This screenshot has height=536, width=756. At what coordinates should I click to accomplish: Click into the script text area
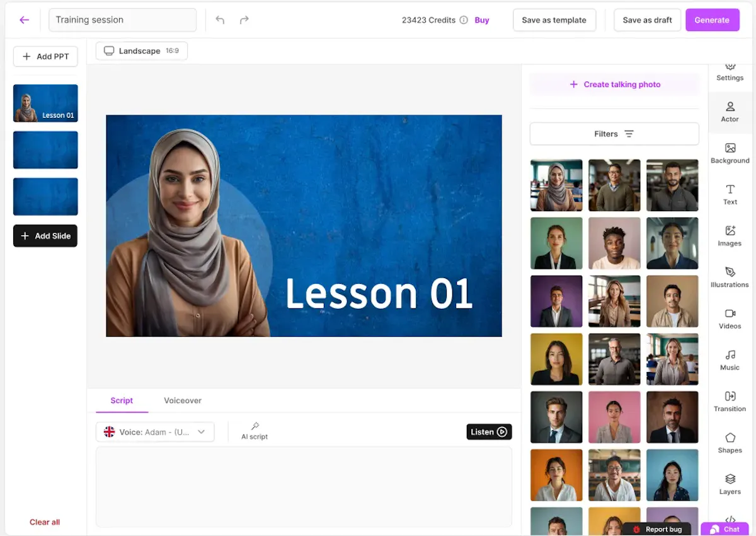pos(304,487)
